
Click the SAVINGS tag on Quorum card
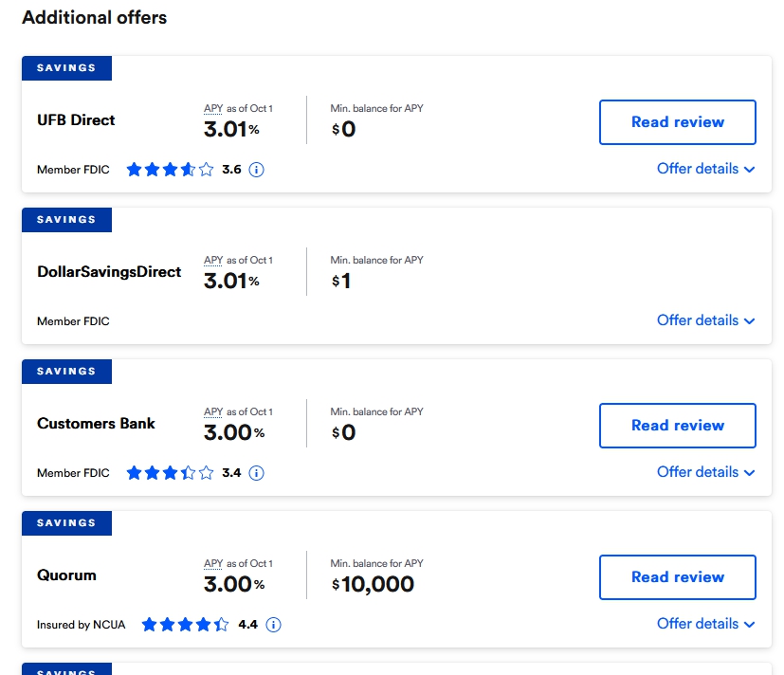pyautogui.click(x=66, y=522)
